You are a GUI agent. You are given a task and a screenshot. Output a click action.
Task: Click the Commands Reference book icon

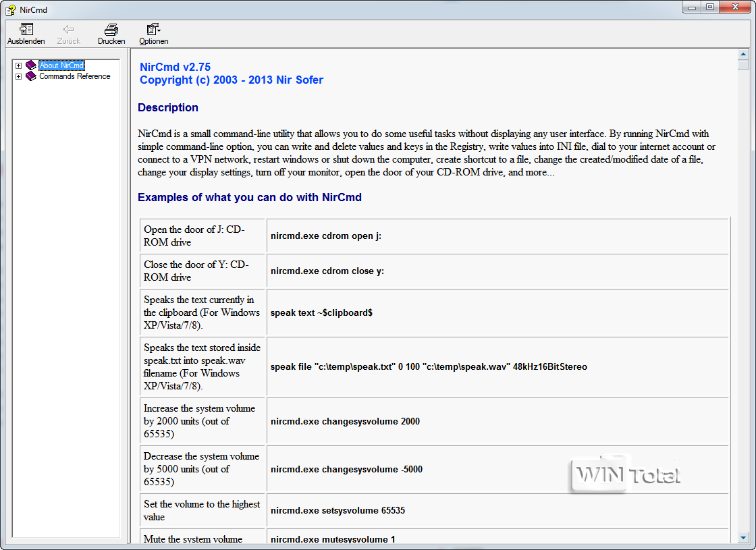click(31, 76)
